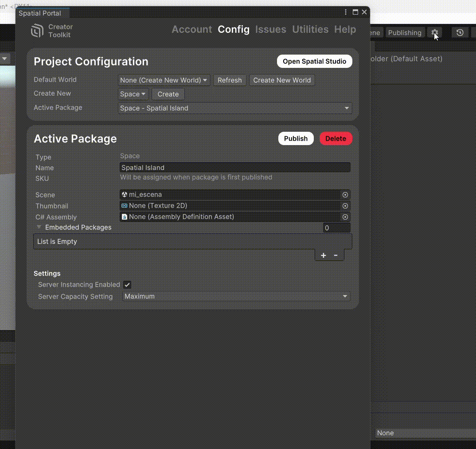This screenshot has width=476, height=449.
Task: Click the Name field with Spatial Island
Action: point(235,168)
